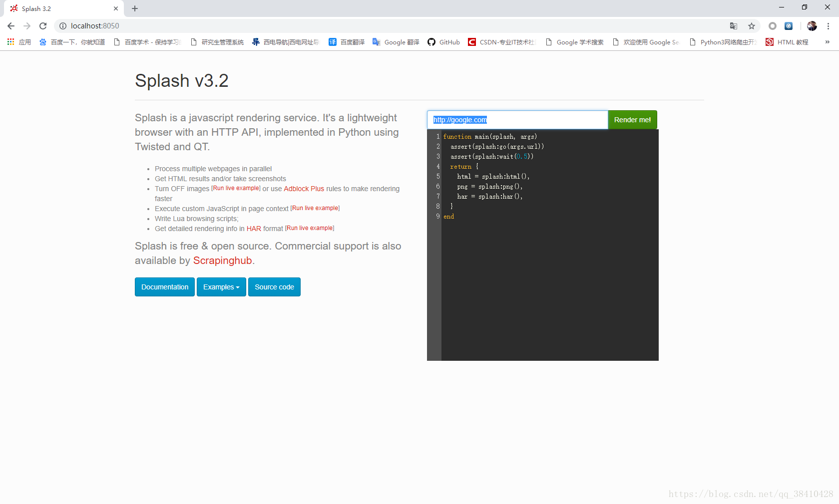Open the site information icon in address bar

tap(63, 26)
